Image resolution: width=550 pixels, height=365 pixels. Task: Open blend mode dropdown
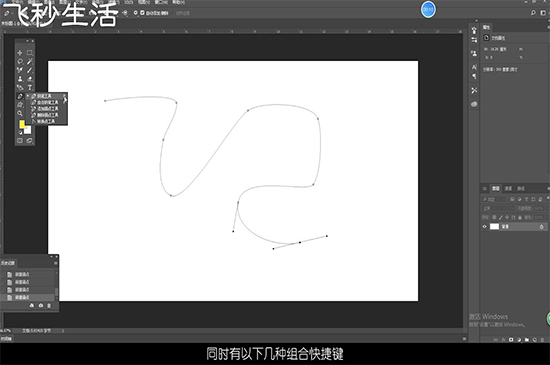[x=498, y=208]
